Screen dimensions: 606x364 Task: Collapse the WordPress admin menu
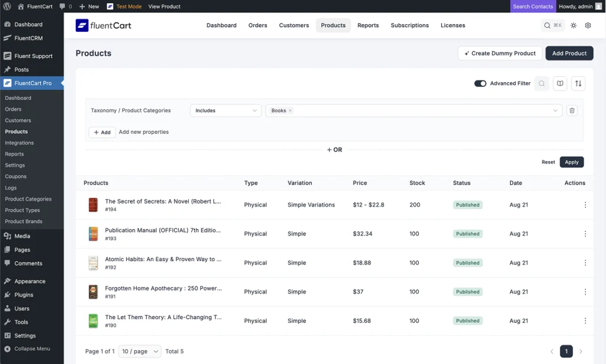(32, 349)
